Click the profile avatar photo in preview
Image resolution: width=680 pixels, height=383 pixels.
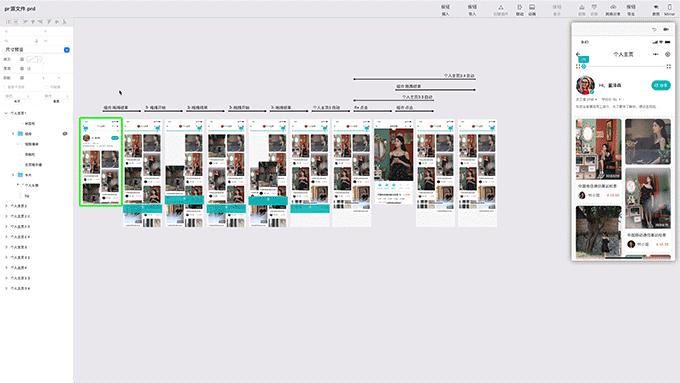point(585,85)
